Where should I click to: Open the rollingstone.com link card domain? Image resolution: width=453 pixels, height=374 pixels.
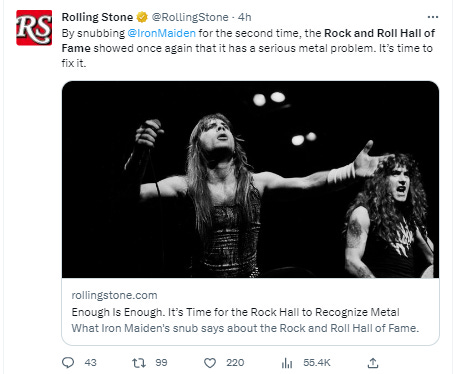114,295
